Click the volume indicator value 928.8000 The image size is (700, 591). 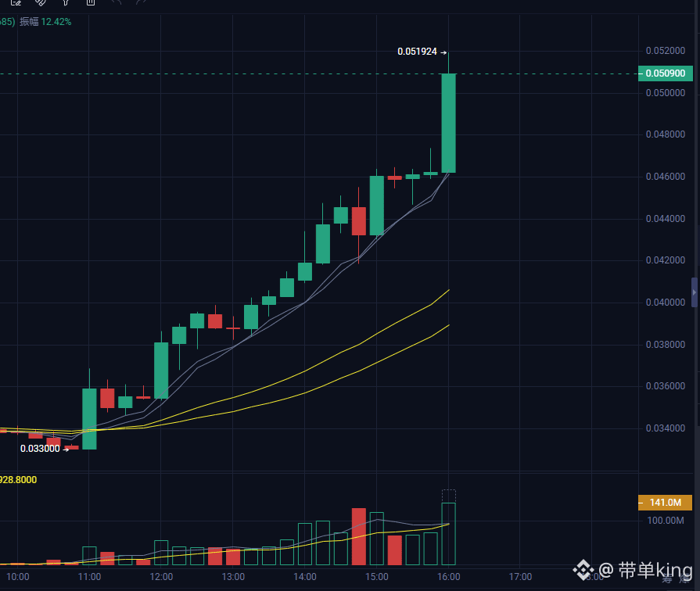(18, 480)
